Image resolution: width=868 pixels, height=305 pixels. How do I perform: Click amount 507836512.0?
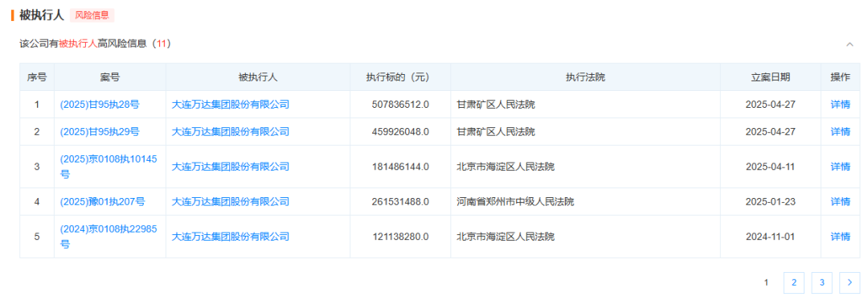click(401, 105)
